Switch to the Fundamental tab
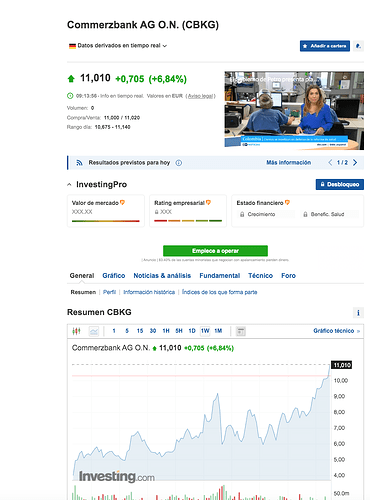The width and height of the screenshot is (370, 500). [220, 276]
